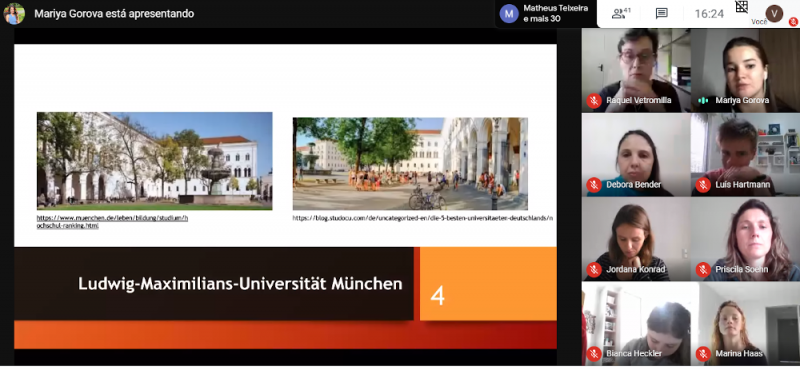
Task: Select Mariya Gorova's video tile
Action: [745, 70]
